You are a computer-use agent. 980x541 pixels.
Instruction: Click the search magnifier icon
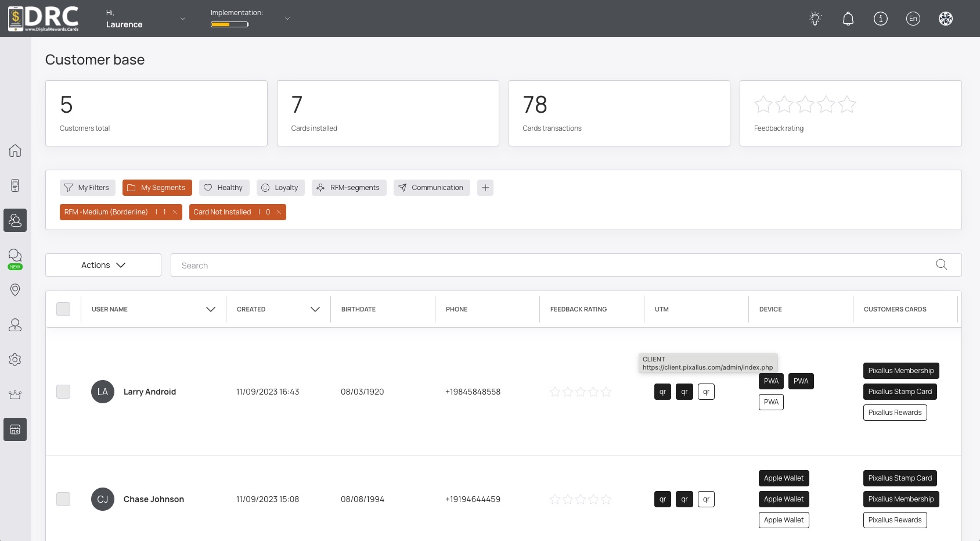(942, 265)
